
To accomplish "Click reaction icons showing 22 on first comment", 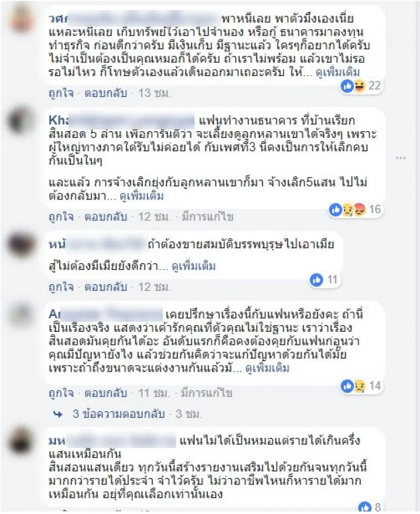I will tap(361, 86).
